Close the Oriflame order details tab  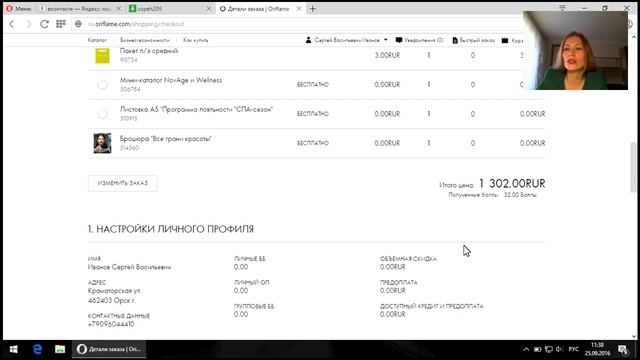click(299, 9)
